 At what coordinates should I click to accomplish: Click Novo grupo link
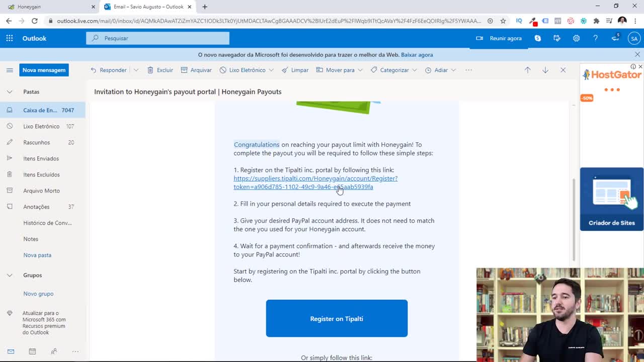click(38, 294)
